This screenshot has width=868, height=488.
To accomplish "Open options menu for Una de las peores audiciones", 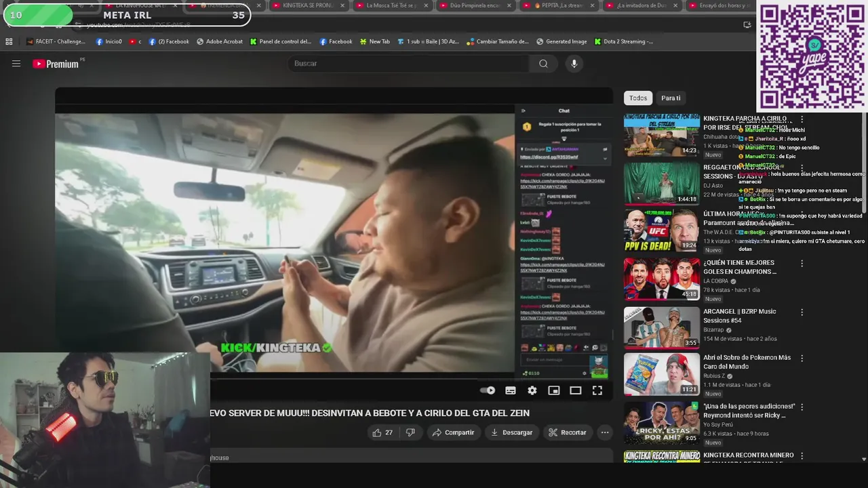I will [x=802, y=407].
